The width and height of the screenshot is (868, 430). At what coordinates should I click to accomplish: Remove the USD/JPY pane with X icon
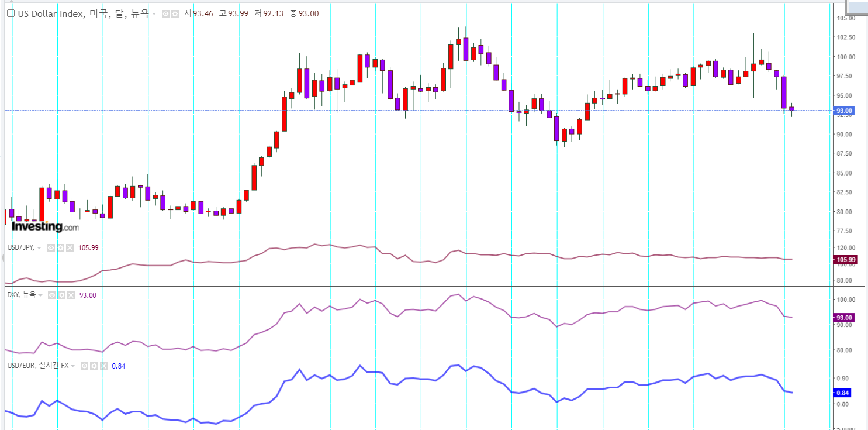pyautogui.click(x=70, y=248)
